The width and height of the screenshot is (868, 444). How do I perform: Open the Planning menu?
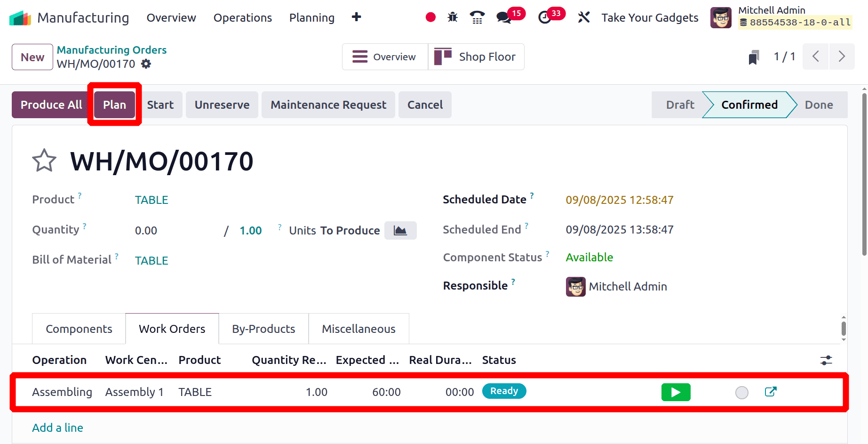tap(312, 18)
